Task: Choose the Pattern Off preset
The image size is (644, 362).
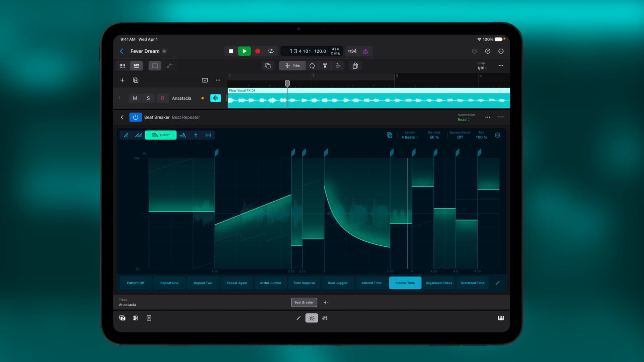Action: pos(136,283)
